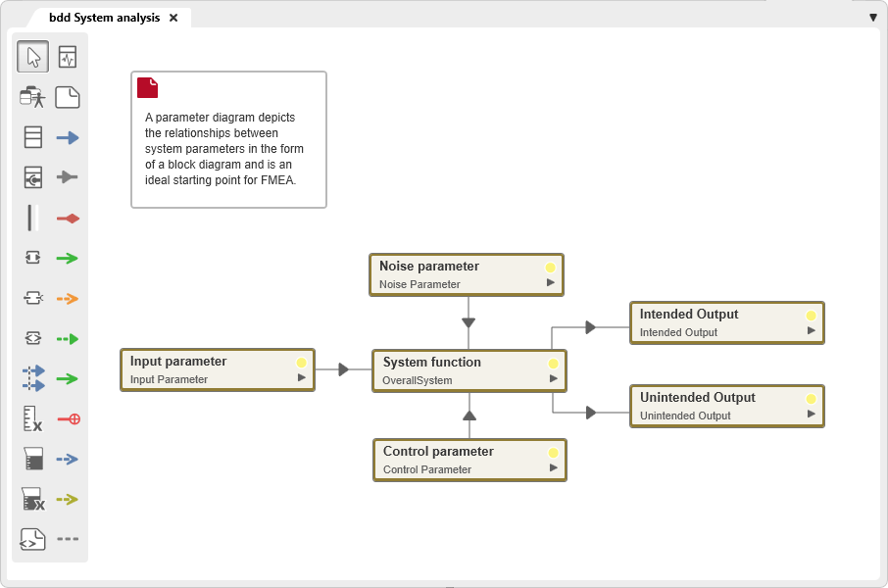Select the vertical bar element tool
888x588 pixels.
coord(33,218)
